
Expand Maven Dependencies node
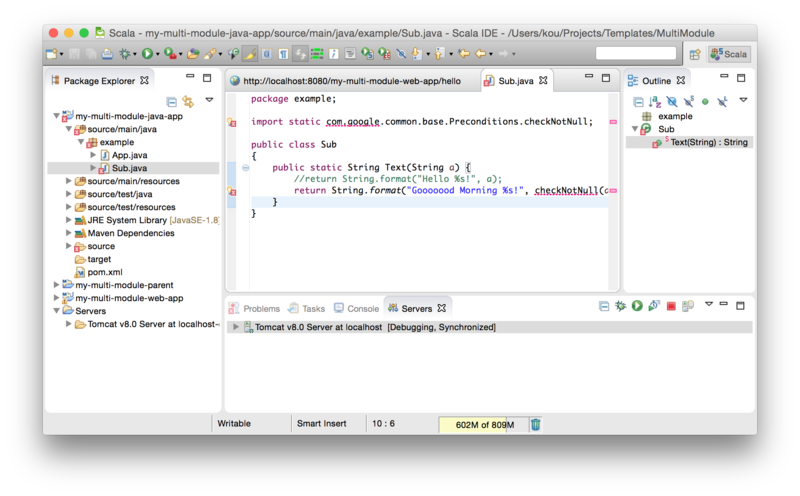click(x=68, y=233)
